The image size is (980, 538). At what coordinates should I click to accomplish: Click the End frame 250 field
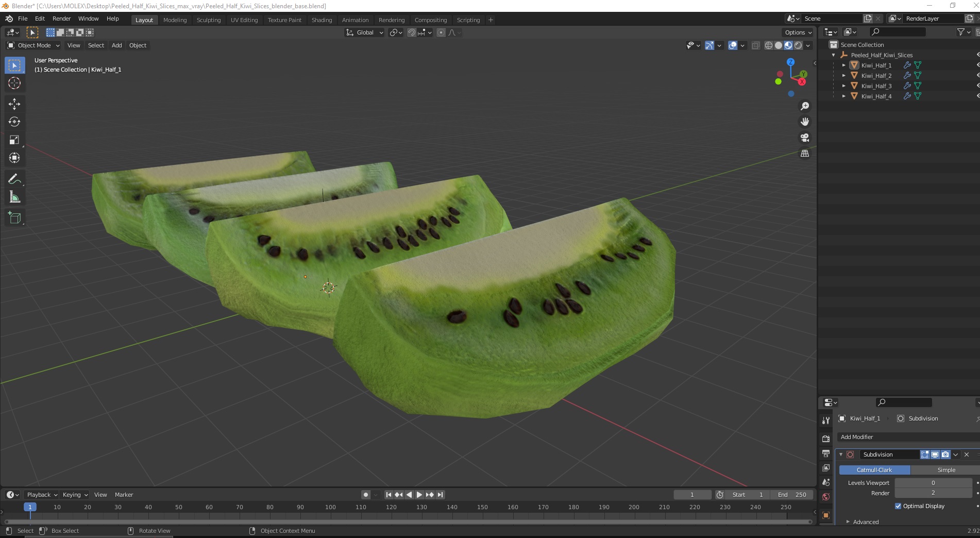[792, 495]
